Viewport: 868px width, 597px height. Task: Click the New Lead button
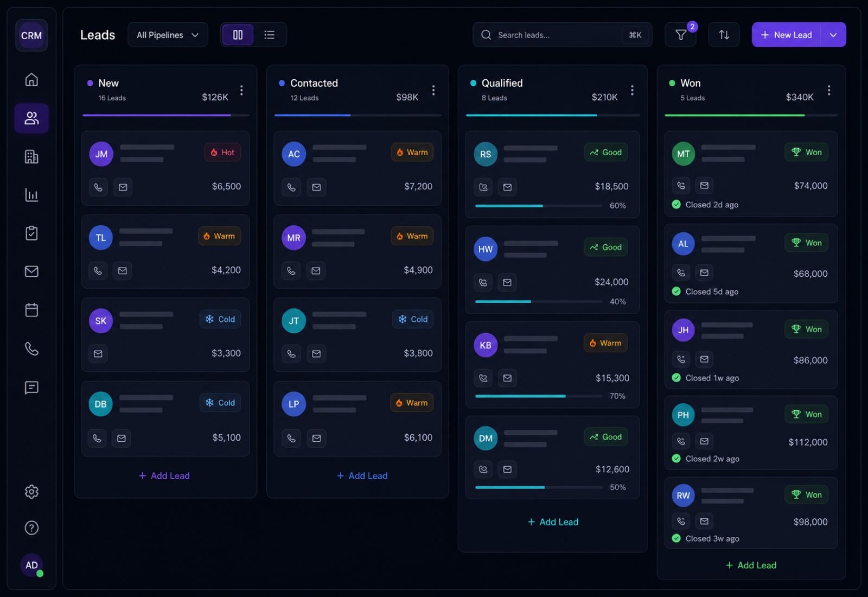787,35
